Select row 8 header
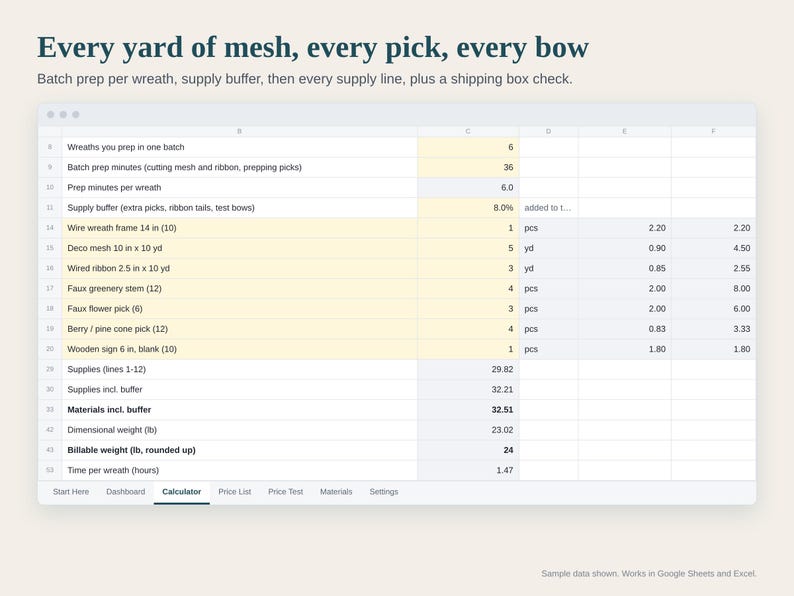The width and height of the screenshot is (794, 596). pos(50,147)
